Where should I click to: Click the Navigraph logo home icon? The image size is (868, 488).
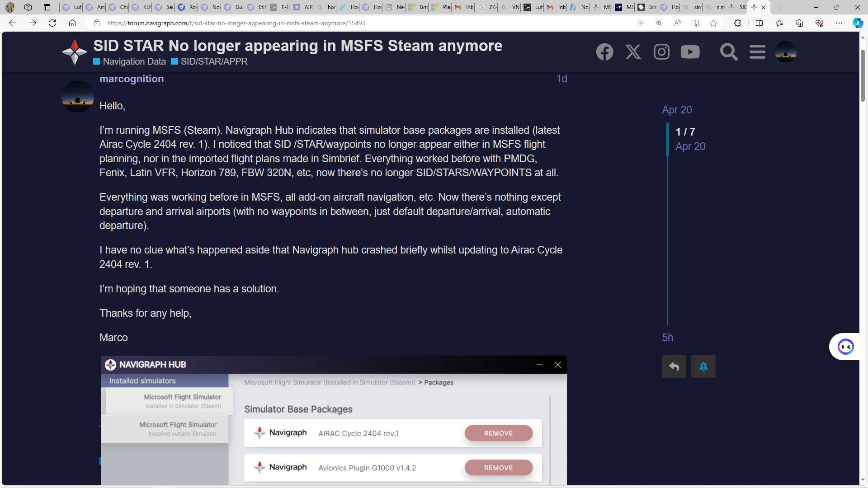coord(75,52)
